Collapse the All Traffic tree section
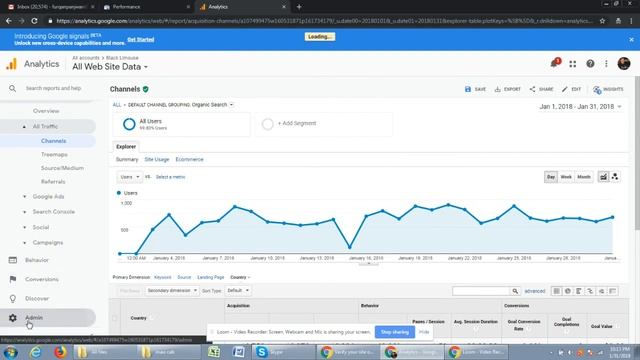Image resolution: width=640 pixels, height=360 pixels. 24,127
